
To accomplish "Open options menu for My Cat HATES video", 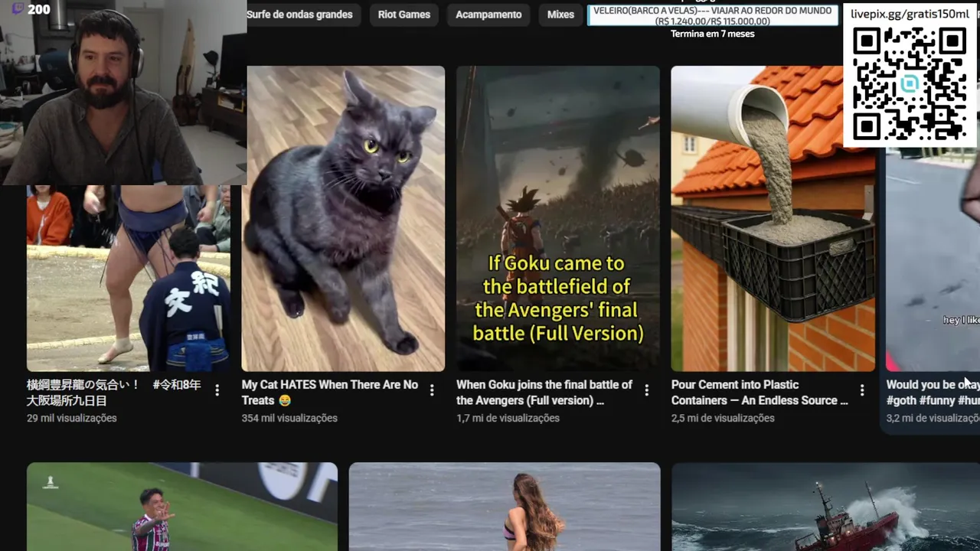I will (432, 390).
